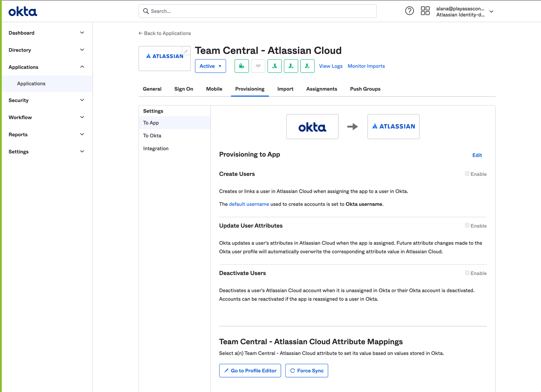Viewport: 541px width, 392px height.
Task: Click the Okta logo in top left
Action: pos(23,11)
